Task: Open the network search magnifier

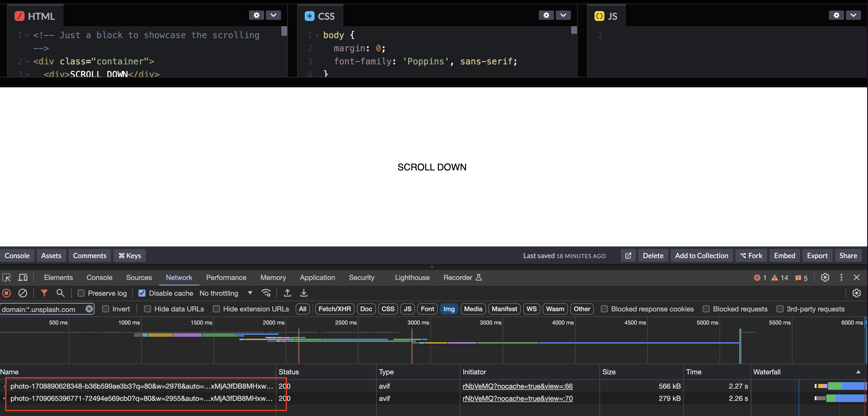Action: click(x=60, y=293)
